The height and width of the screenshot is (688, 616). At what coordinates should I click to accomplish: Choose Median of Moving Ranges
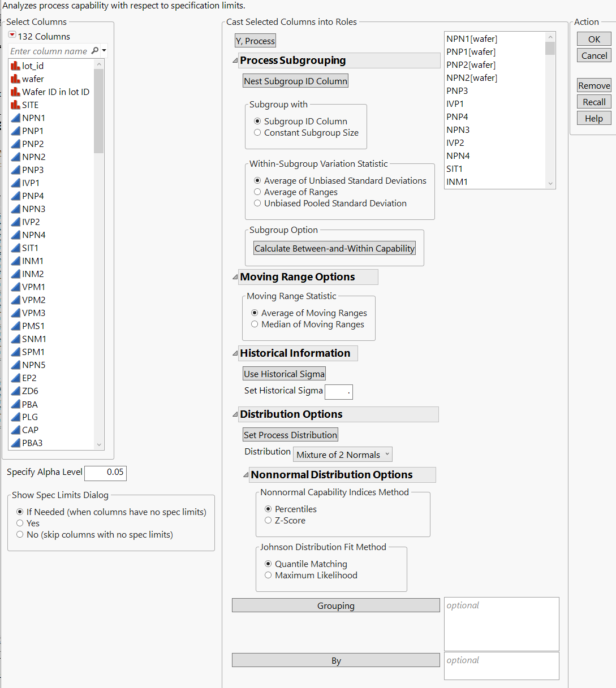255,324
